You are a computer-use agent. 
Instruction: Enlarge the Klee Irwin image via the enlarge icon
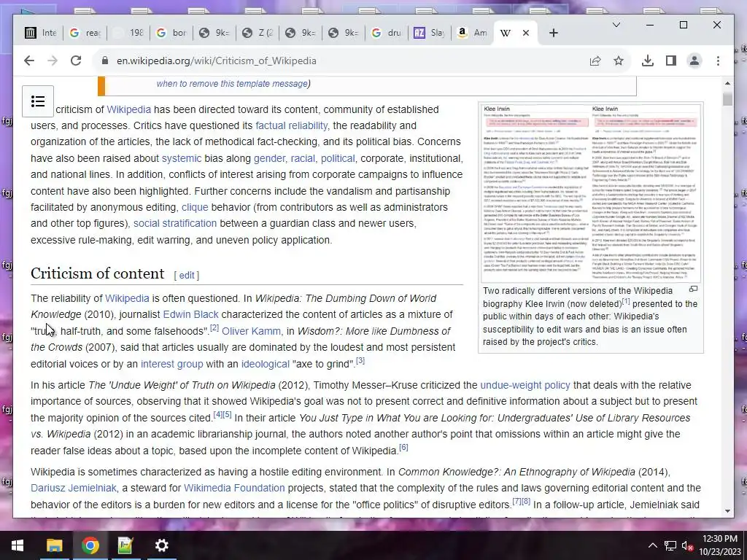(x=693, y=289)
